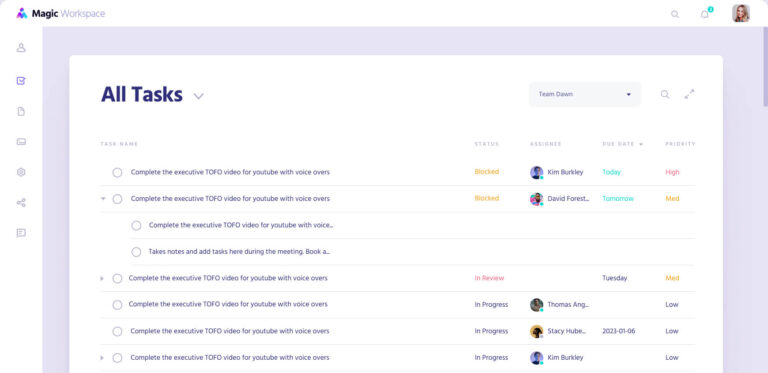The width and height of the screenshot is (768, 373).
Task: Open the user profile avatar menu
Action: point(741,14)
